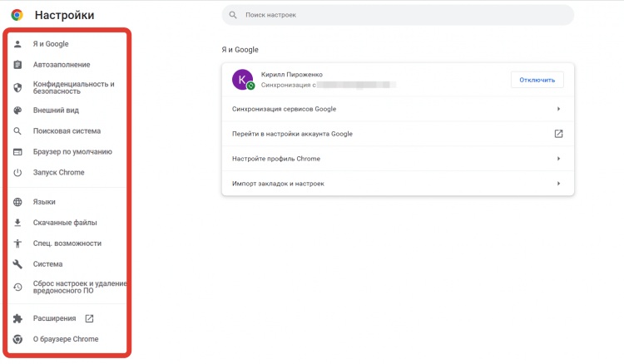Open Синхронизация сервисов Google row

[x=398, y=109]
